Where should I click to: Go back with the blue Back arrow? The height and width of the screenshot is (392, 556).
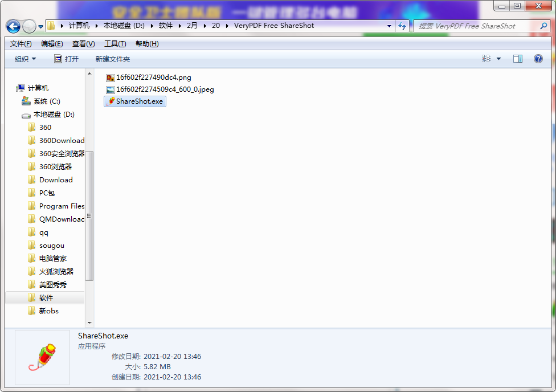point(13,26)
